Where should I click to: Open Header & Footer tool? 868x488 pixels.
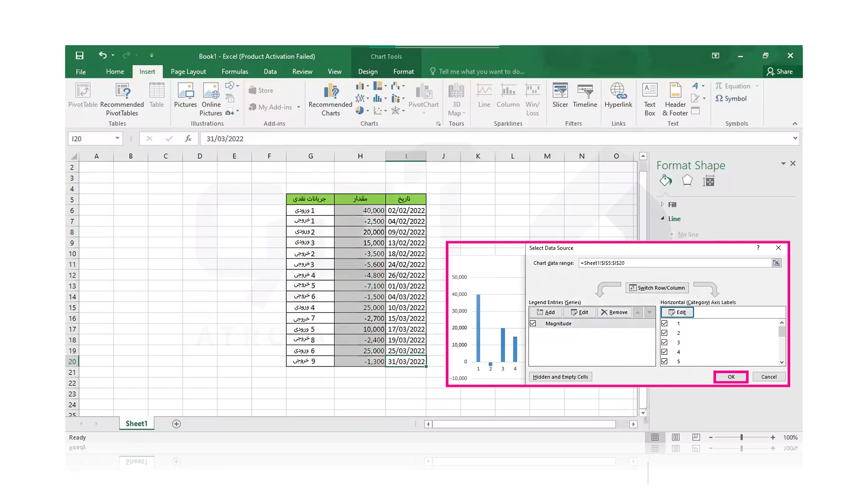(675, 99)
